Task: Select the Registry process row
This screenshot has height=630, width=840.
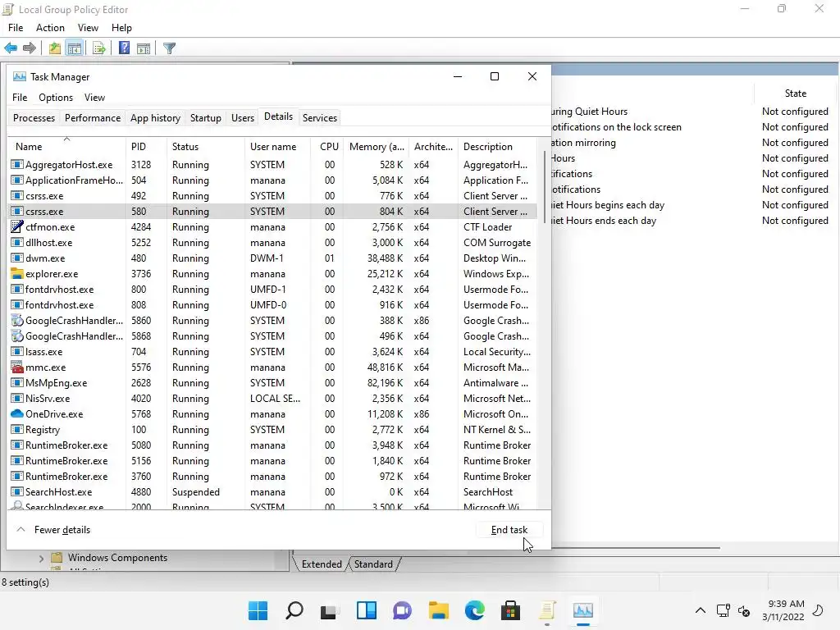Action: (272, 430)
